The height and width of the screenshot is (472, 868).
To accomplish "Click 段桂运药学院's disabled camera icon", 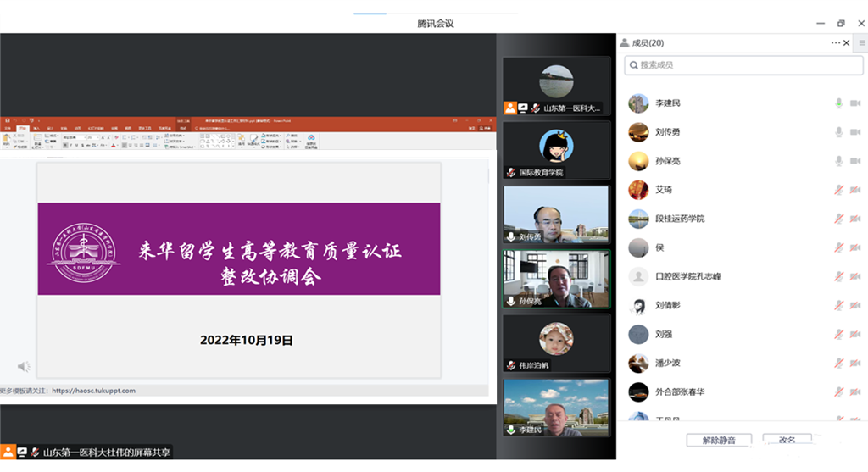I will pos(855,219).
